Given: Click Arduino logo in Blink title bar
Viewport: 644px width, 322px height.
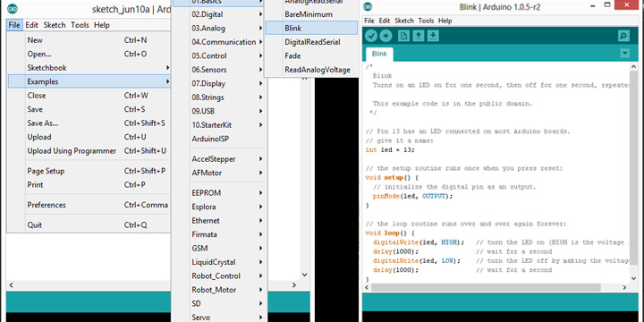Looking at the screenshot, I should [x=368, y=6].
